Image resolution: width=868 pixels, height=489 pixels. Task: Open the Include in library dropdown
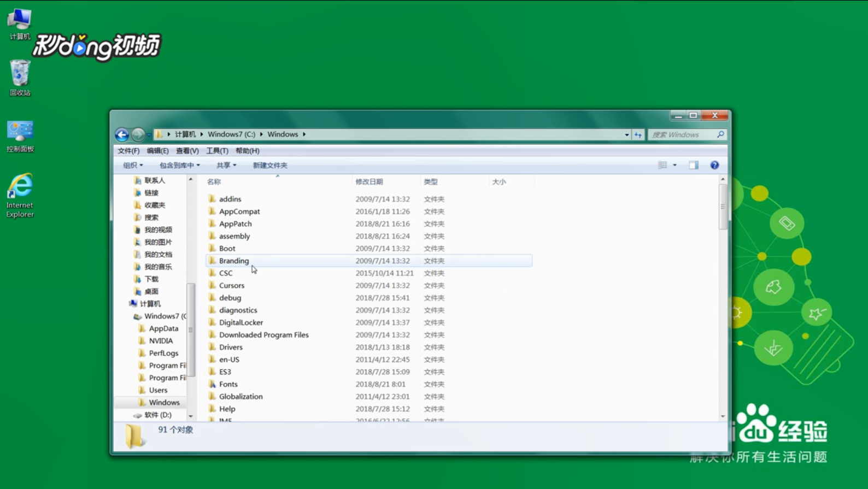[180, 165]
